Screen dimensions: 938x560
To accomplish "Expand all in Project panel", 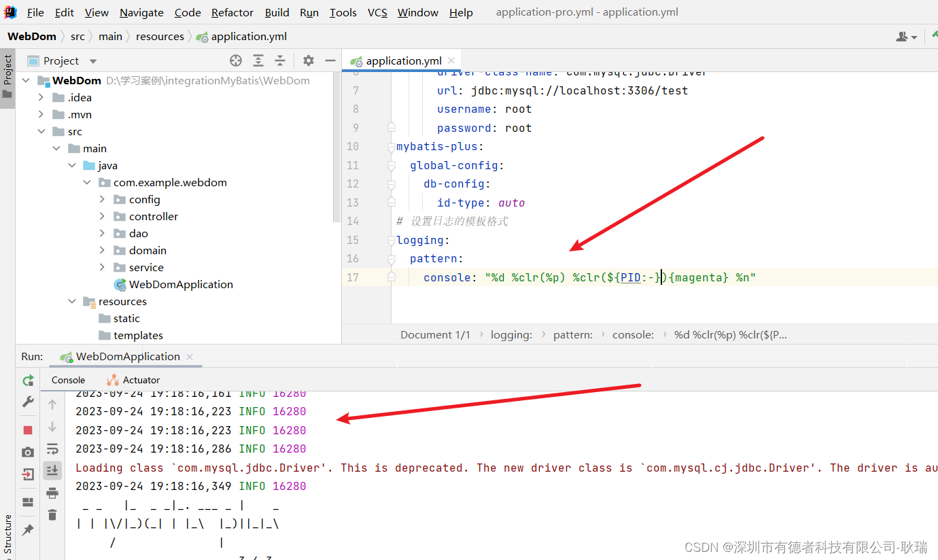I will [258, 60].
